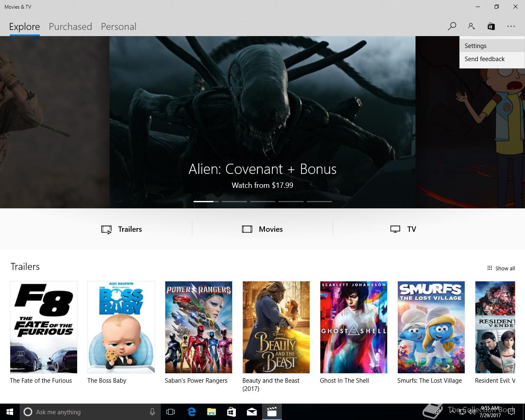The height and width of the screenshot is (420, 525).
Task: Open Ghost In The Shell poster
Action: point(354,327)
